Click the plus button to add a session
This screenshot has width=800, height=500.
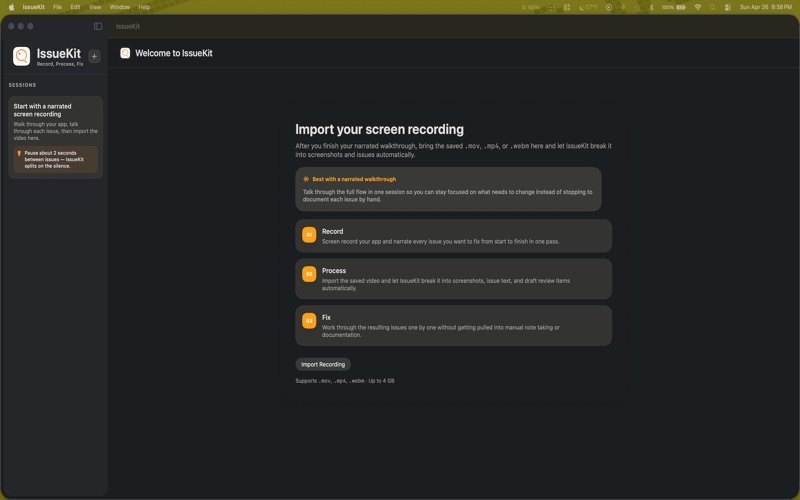pos(94,56)
